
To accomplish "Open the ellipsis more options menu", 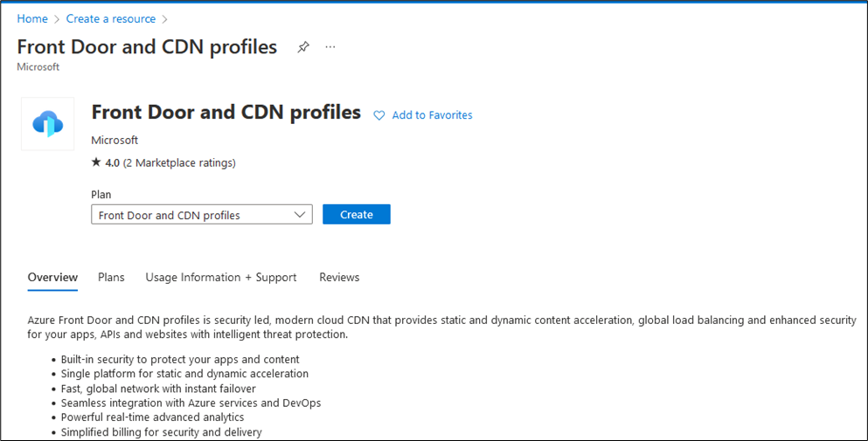I will point(330,47).
